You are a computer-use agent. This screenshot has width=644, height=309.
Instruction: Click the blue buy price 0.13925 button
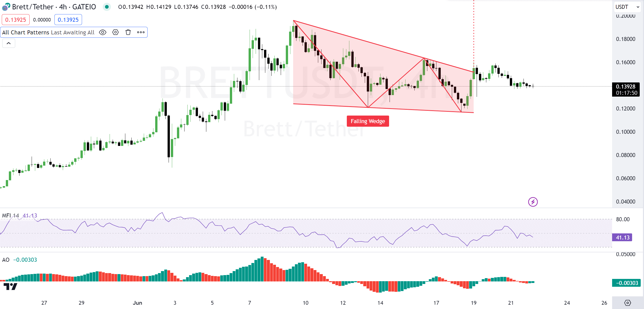(68, 20)
